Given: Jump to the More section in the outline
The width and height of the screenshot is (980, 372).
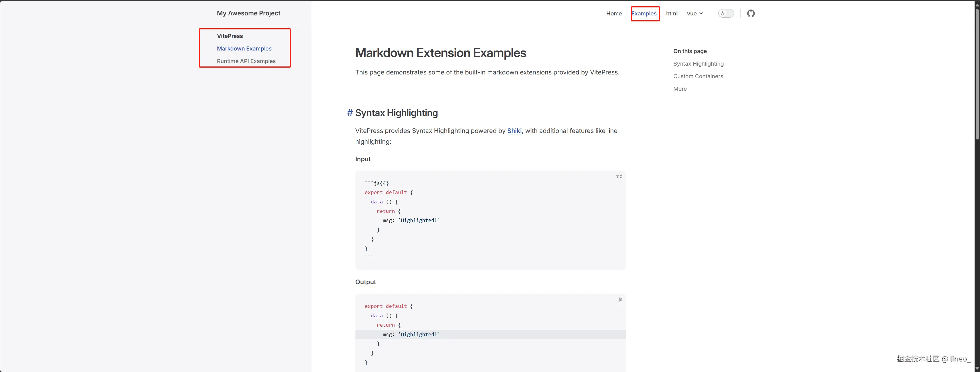Looking at the screenshot, I should click(x=680, y=89).
